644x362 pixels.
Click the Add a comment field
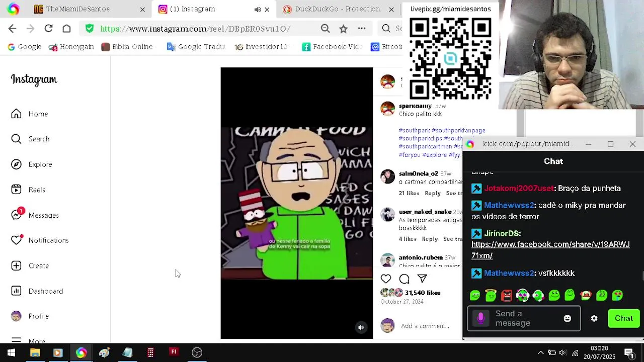point(425,326)
